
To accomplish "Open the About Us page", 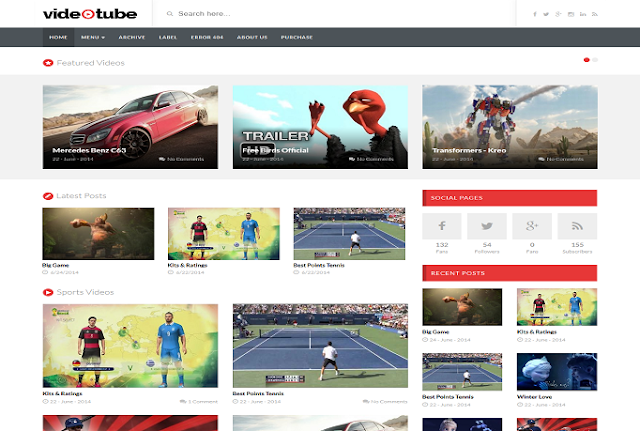I will [252, 37].
